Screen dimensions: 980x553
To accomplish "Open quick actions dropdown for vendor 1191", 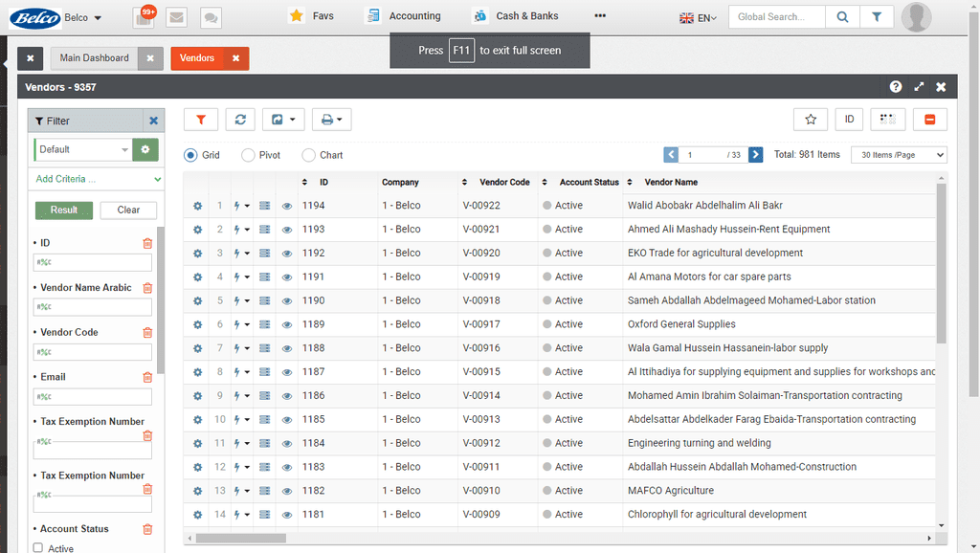I will coord(241,276).
